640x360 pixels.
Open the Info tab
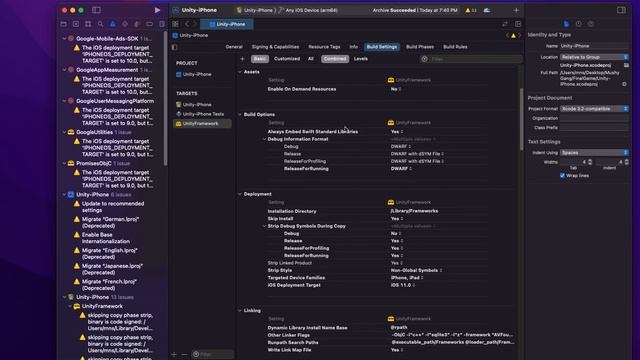pos(353,47)
